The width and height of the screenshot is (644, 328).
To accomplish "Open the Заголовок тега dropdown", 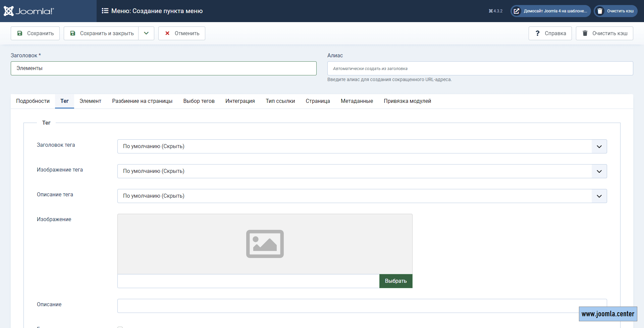I will 362,146.
